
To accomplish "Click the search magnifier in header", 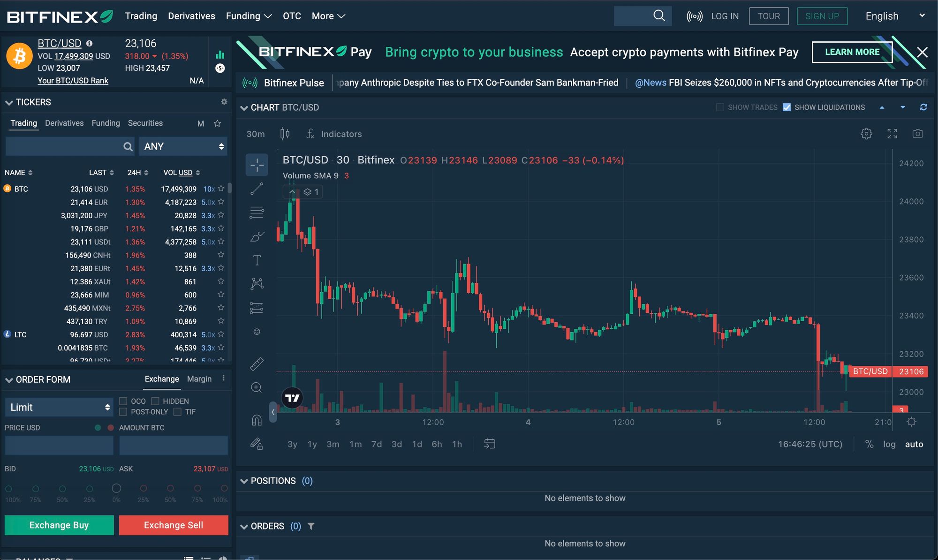I will pyautogui.click(x=659, y=15).
